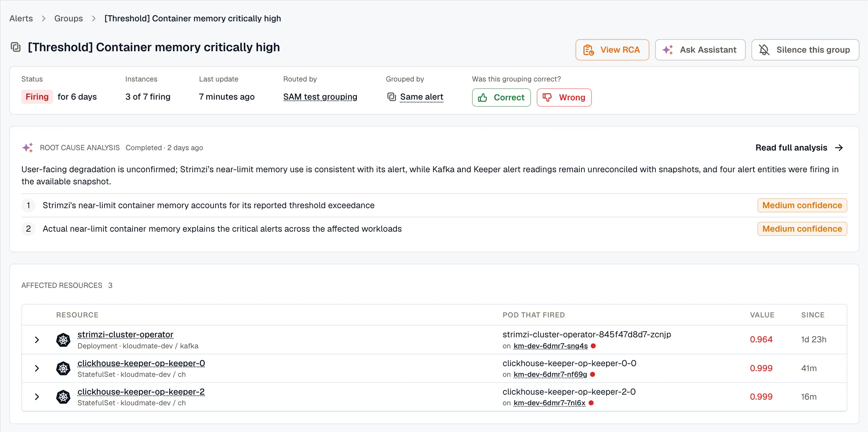Click the arrow next to Read full analysis
The image size is (868, 432).
click(x=839, y=148)
